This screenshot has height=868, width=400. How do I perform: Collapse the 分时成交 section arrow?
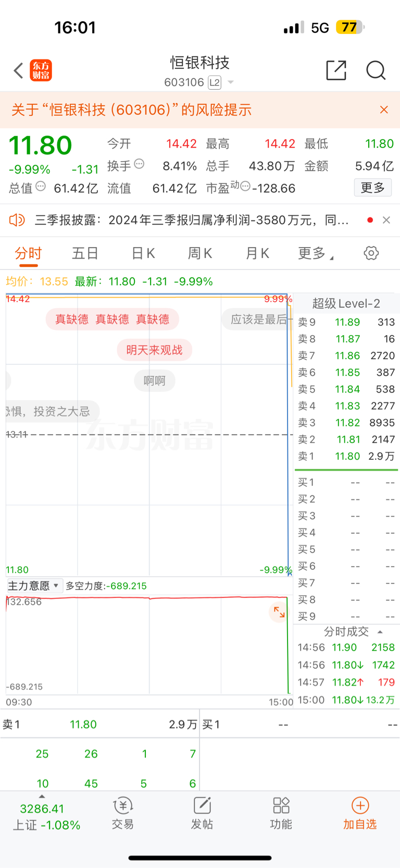(x=380, y=632)
